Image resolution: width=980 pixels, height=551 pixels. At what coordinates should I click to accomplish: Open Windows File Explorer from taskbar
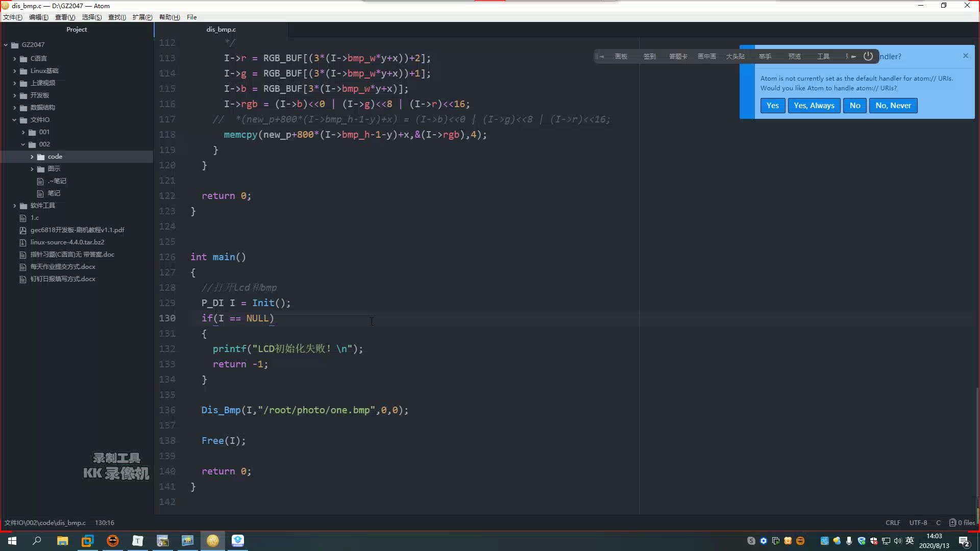pyautogui.click(x=62, y=541)
